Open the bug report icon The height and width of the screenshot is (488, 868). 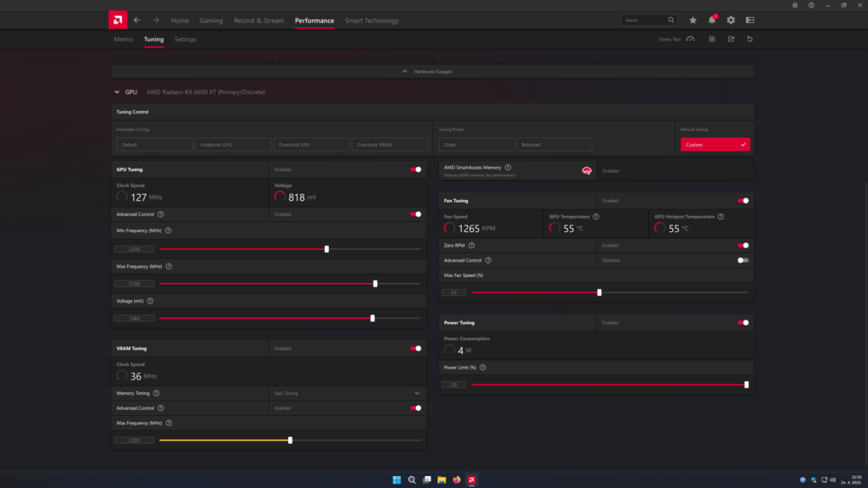[795, 5]
